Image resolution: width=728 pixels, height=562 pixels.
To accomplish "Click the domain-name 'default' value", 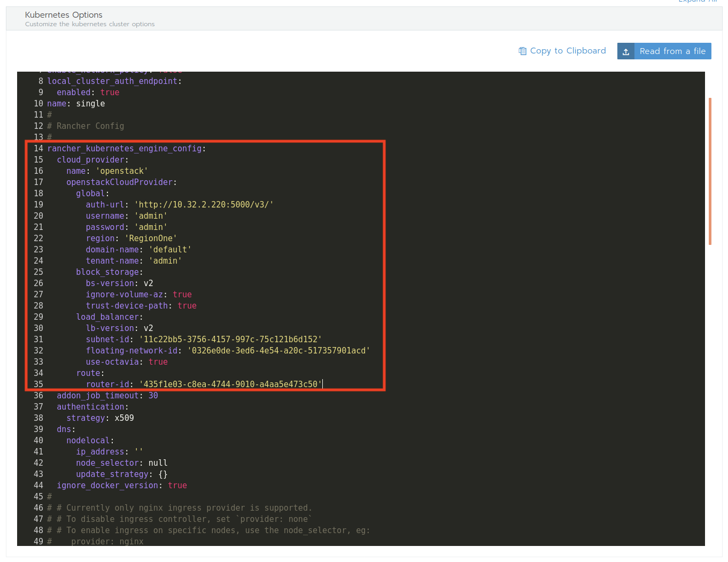I will (170, 250).
